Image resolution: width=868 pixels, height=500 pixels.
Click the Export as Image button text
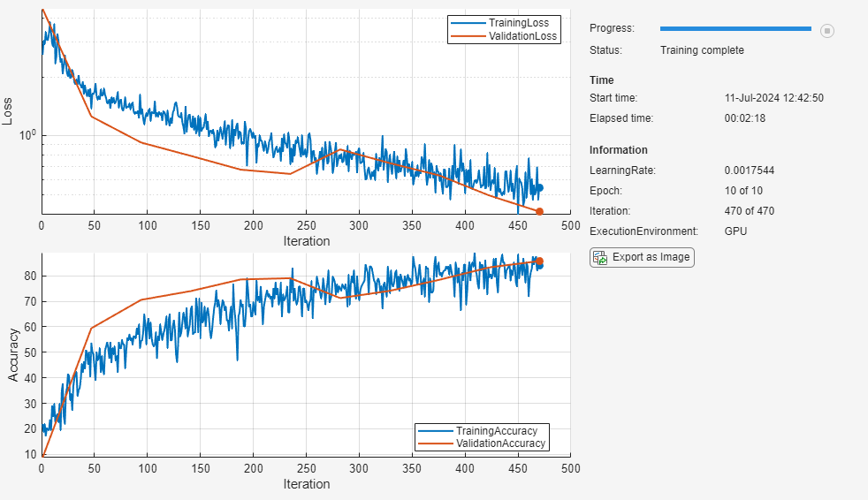click(651, 258)
